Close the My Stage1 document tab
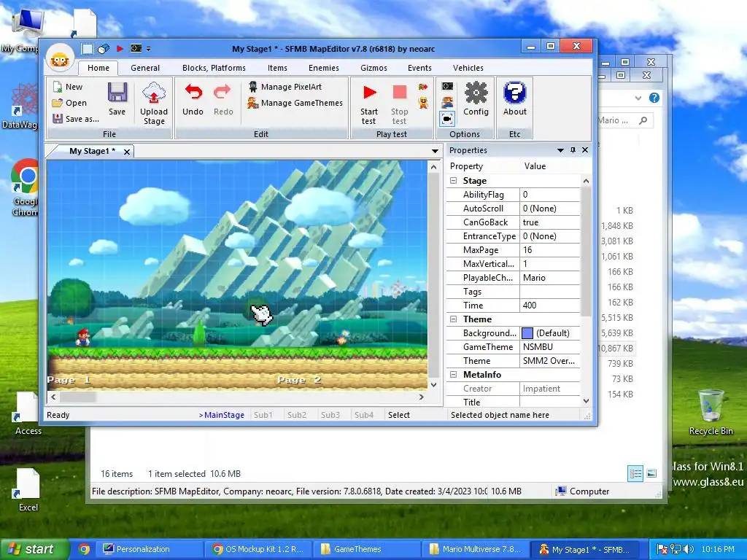The image size is (747, 560). [127, 152]
